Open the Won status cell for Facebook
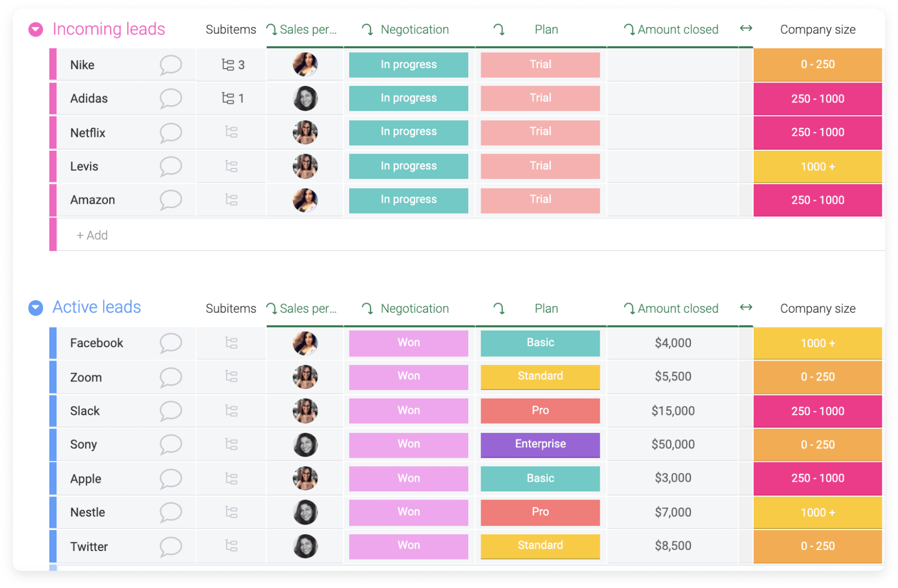This screenshot has width=898, height=588. pyautogui.click(x=409, y=343)
